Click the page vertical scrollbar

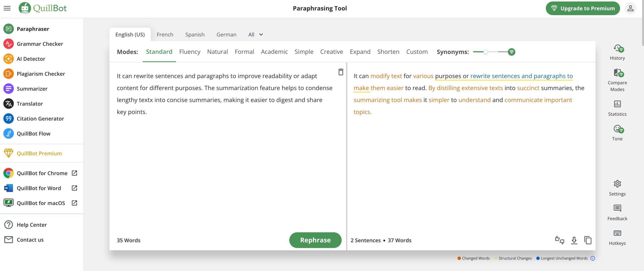(x=642, y=23)
